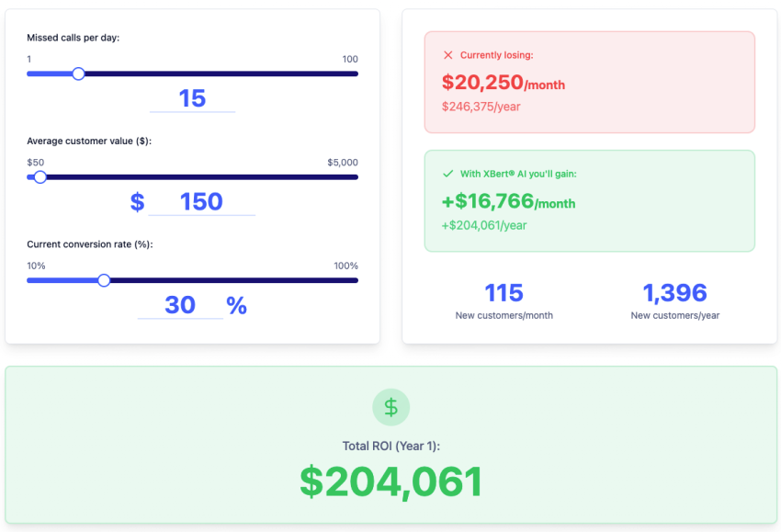Click the 1,396 new customers per year figure
Viewport: 781px width, 532px height.
pyautogui.click(x=675, y=293)
